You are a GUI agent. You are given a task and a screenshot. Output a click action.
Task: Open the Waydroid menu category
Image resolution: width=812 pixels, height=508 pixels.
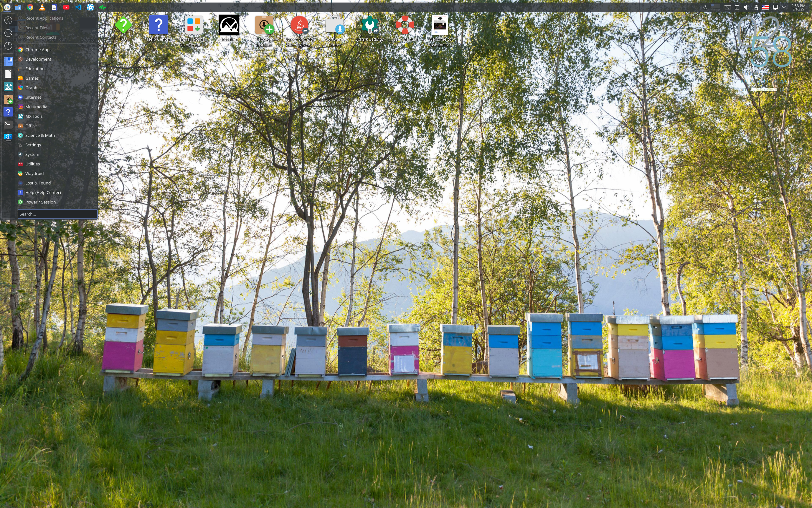point(57,173)
